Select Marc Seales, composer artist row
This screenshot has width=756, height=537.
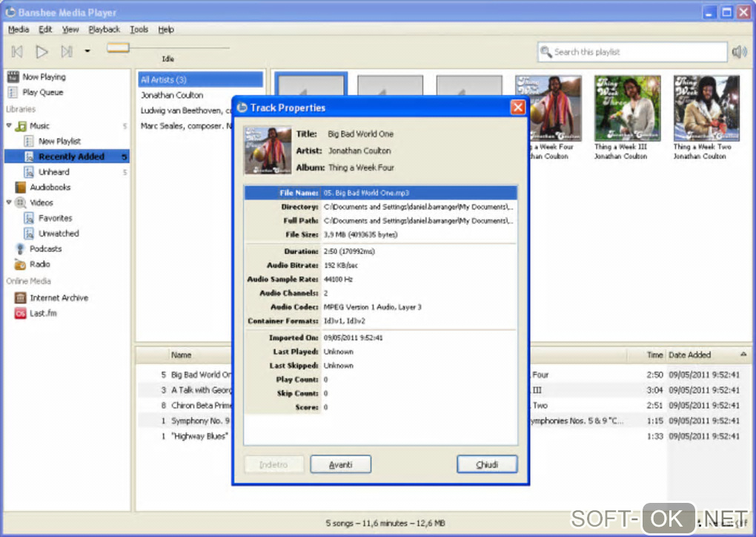[x=186, y=126]
